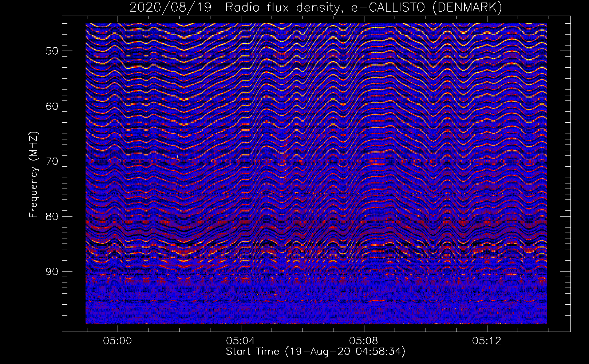Image resolution: width=589 pixels, height=364 pixels.
Task: Select the 80 frequency tick label
Action: (52, 217)
